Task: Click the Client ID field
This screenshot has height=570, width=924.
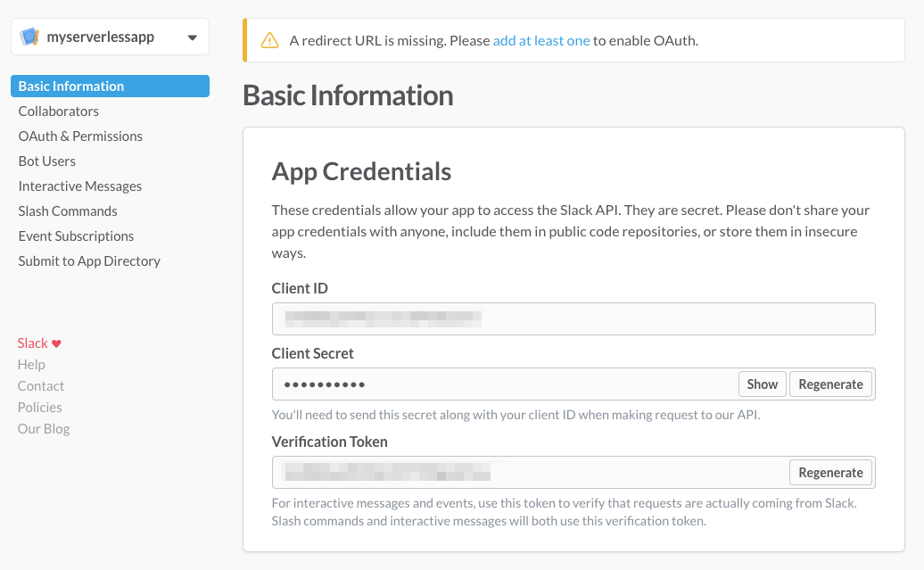Action: pos(573,318)
